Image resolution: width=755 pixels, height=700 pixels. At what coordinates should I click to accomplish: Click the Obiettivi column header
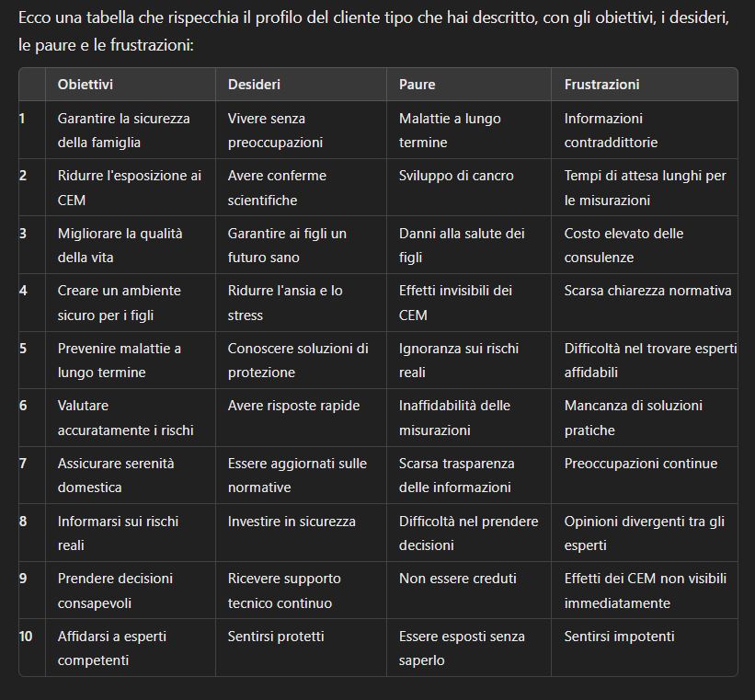click(86, 84)
